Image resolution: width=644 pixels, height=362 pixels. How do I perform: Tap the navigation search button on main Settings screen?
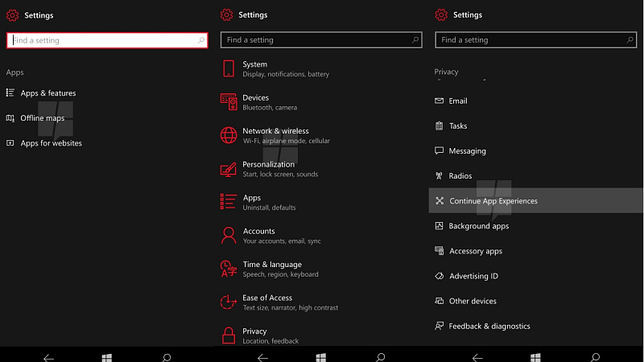[381, 358]
